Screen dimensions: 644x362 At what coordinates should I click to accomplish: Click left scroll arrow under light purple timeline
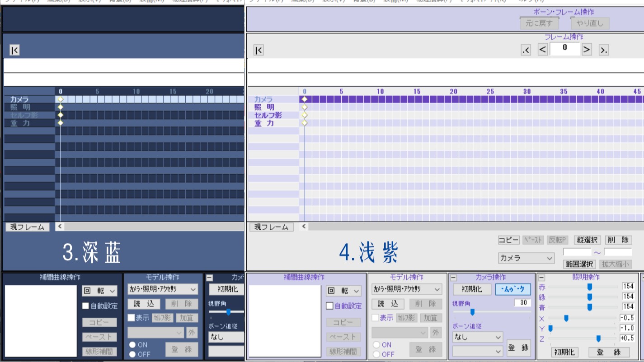[304, 226]
